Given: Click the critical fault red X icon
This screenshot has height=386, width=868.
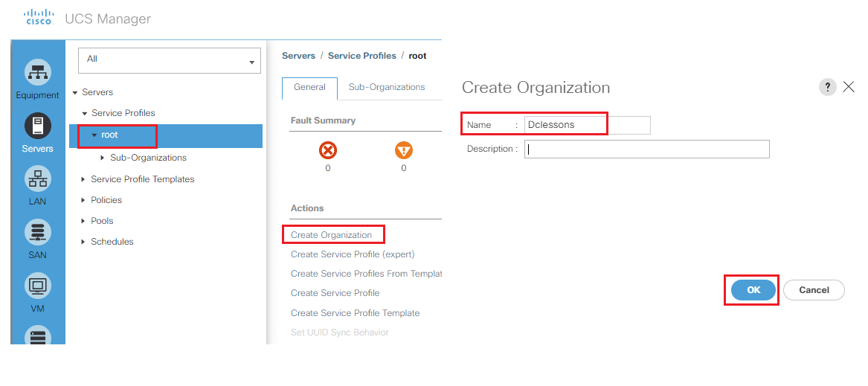Looking at the screenshot, I should pos(328,150).
